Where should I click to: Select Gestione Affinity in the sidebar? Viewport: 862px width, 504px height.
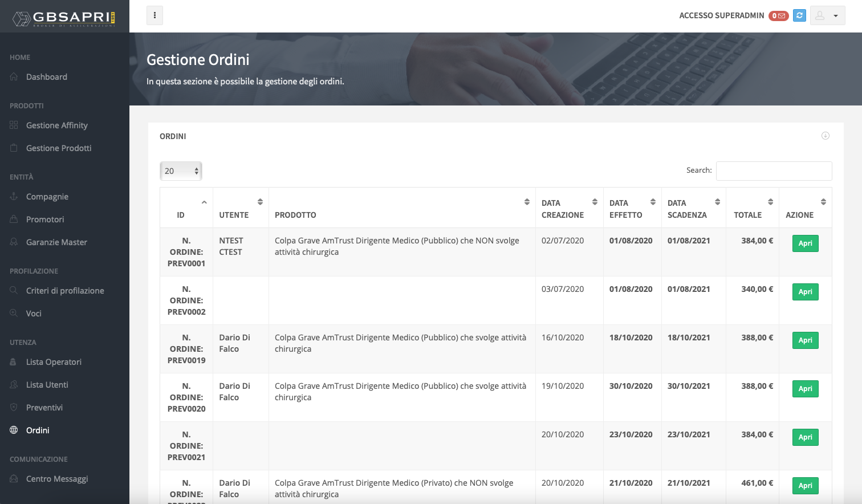point(57,125)
